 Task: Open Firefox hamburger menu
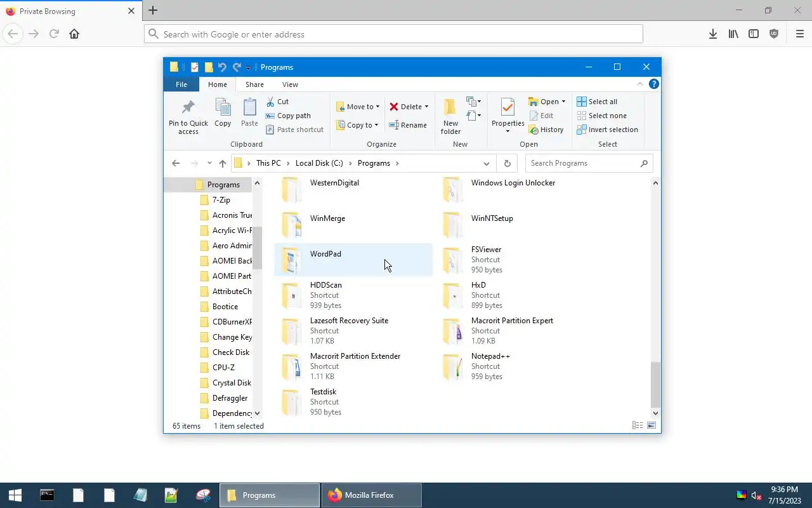coord(799,34)
